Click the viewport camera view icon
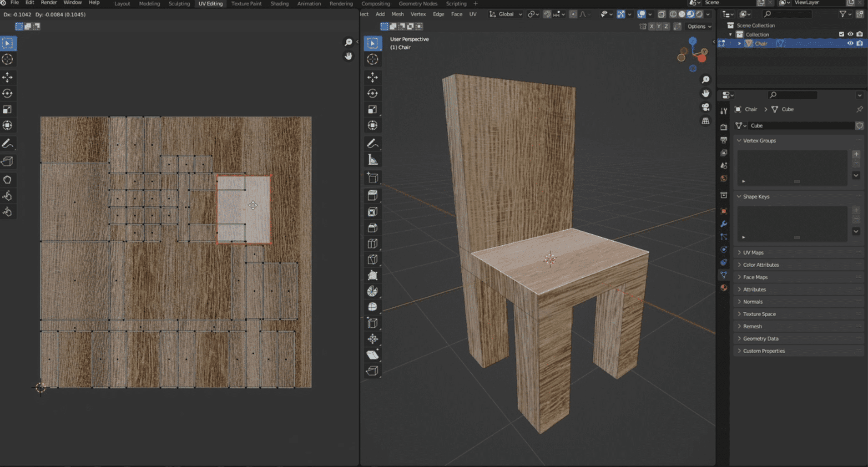The height and width of the screenshot is (467, 868). (x=706, y=107)
